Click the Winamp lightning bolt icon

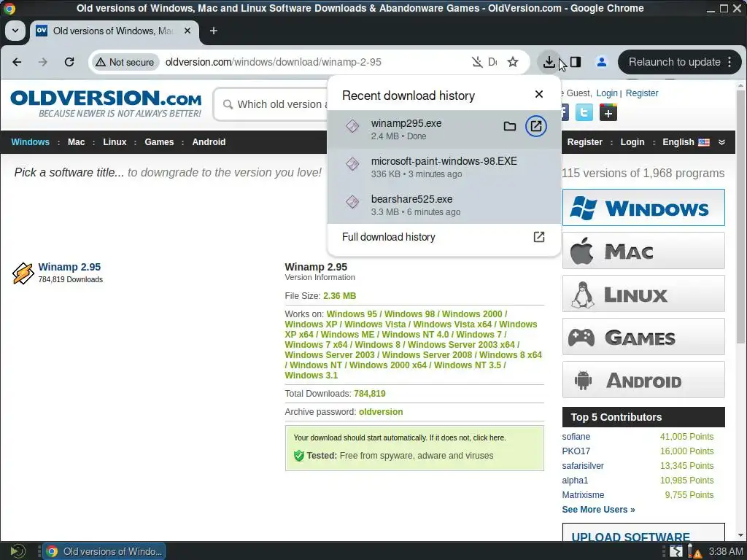23,273
